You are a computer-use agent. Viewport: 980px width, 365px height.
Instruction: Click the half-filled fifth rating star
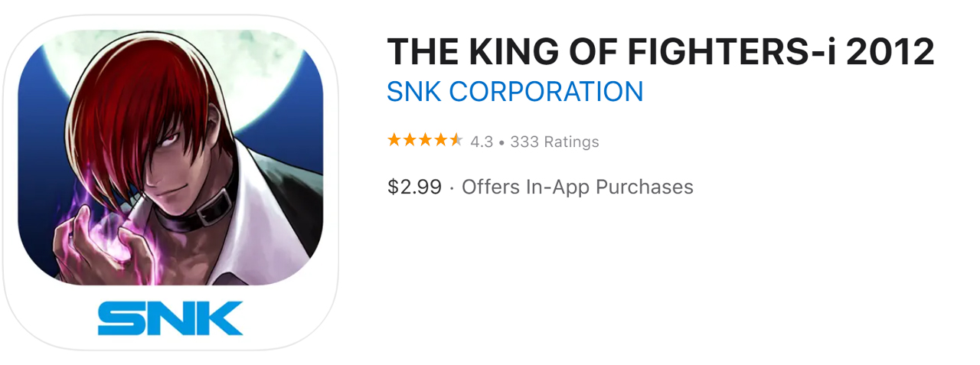pos(456,140)
